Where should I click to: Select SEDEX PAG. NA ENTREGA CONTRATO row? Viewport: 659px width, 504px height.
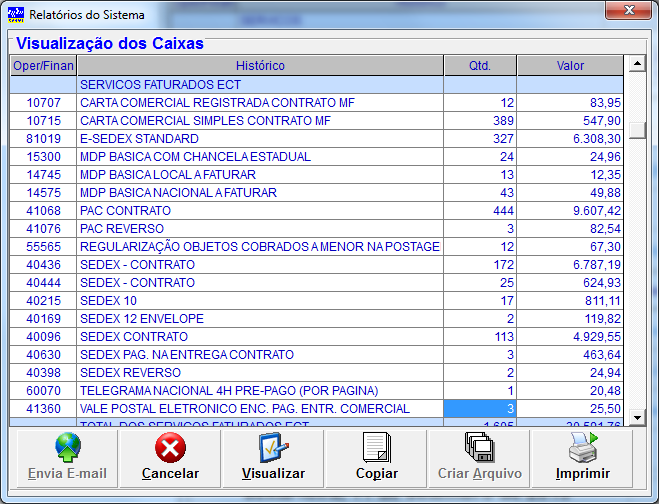tap(316, 355)
